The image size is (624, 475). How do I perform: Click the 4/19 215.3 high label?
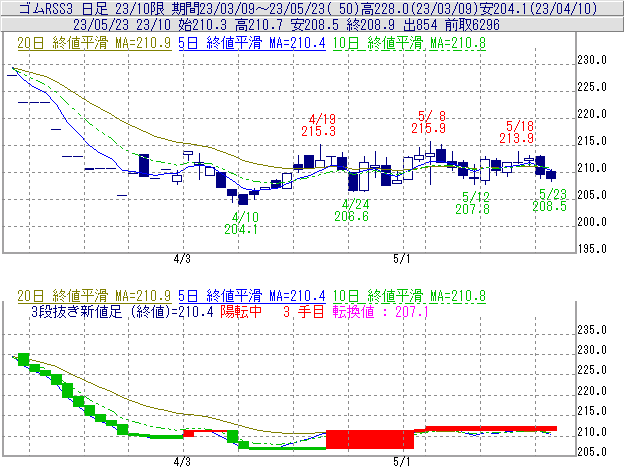tap(319, 125)
